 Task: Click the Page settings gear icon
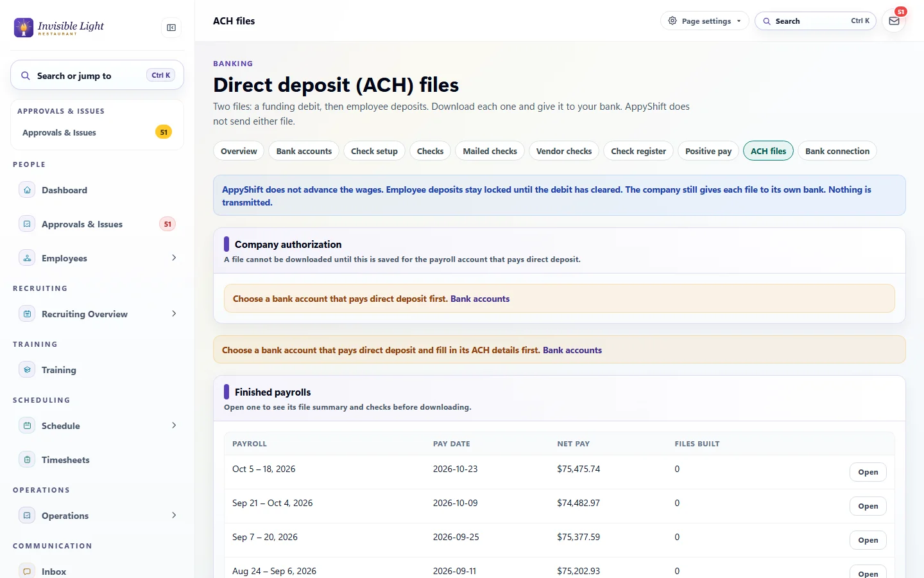click(672, 21)
